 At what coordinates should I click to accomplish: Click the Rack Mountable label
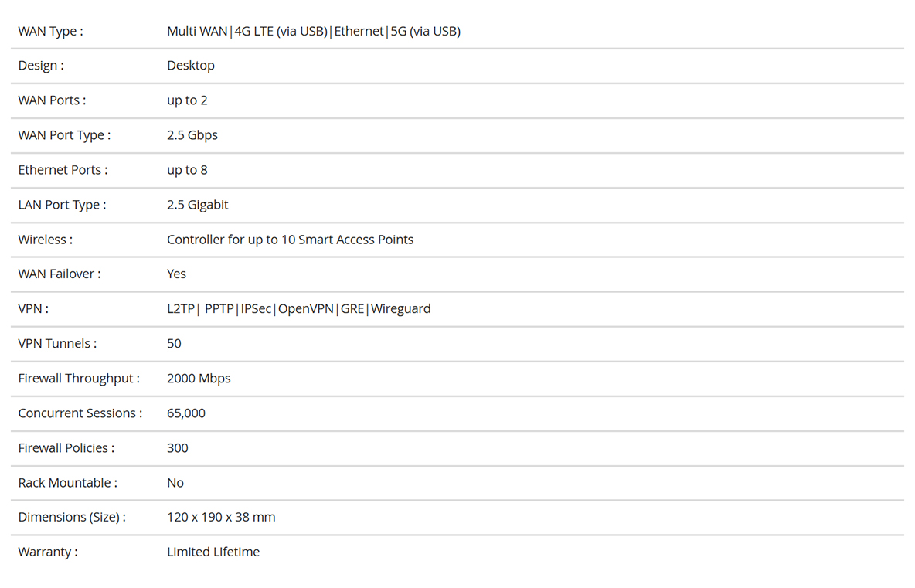pos(68,483)
